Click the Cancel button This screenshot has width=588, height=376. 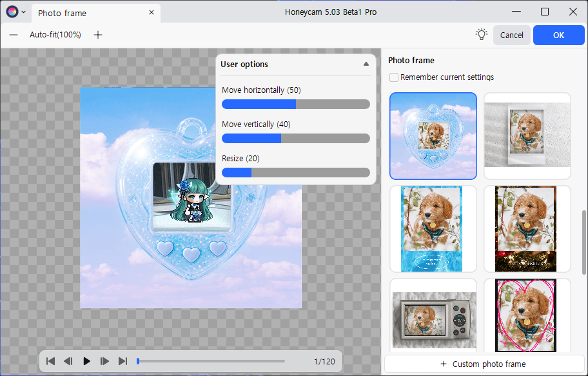pyautogui.click(x=511, y=35)
